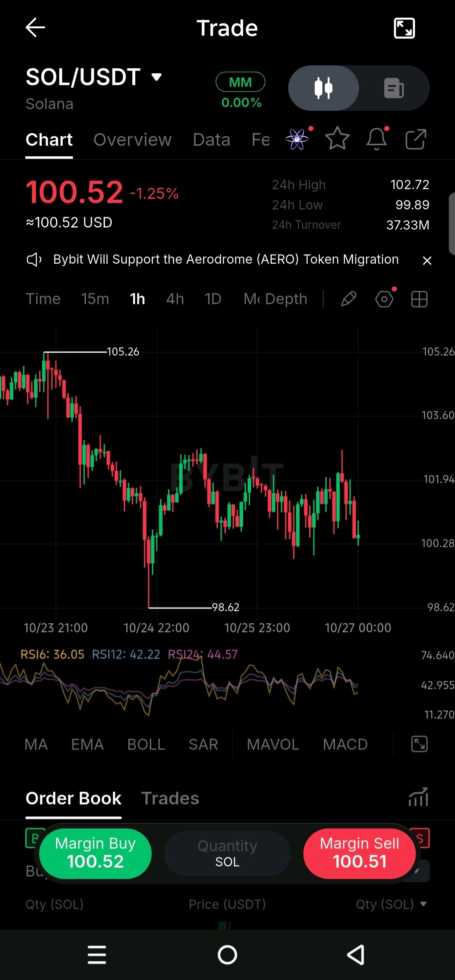Image resolution: width=455 pixels, height=980 pixels.
Task: Select the Chart tab
Action: [49, 140]
